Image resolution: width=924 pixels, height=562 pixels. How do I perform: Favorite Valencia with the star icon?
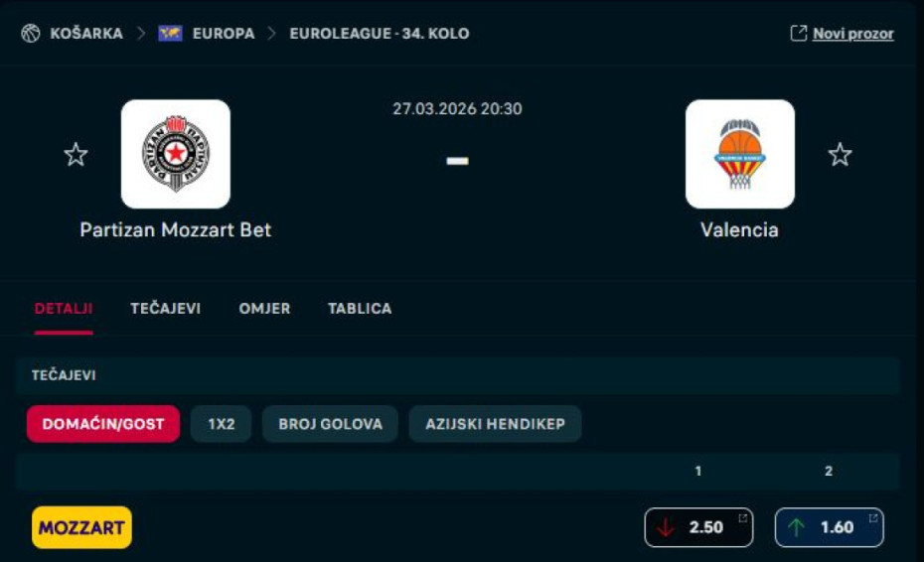(840, 154)
